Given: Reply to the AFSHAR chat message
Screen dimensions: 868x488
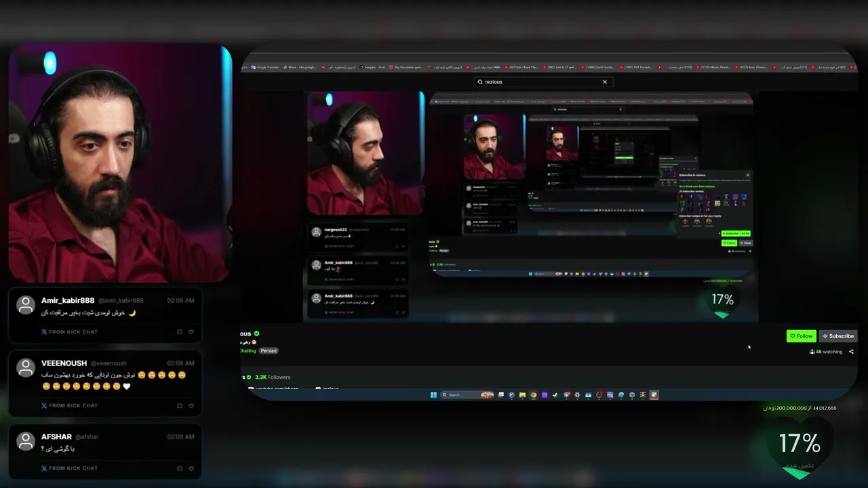Looking at the screenshot, I should tap(180, 468).
